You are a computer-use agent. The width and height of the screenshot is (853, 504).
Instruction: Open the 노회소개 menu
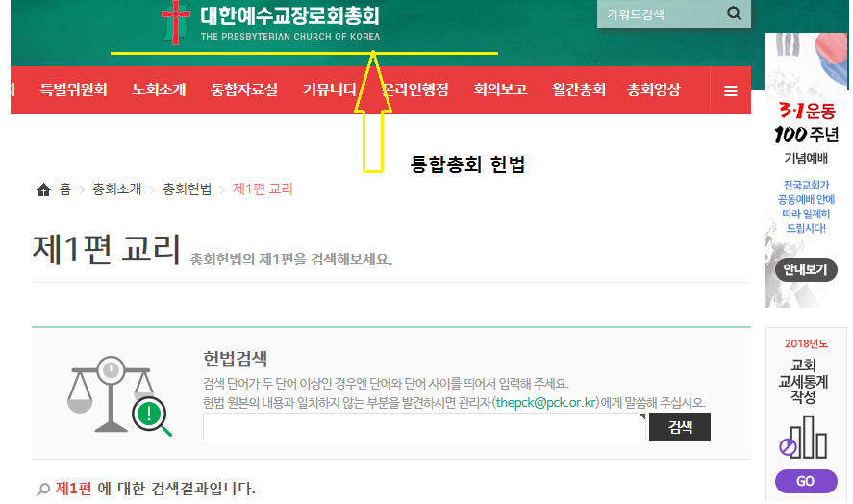159,89
